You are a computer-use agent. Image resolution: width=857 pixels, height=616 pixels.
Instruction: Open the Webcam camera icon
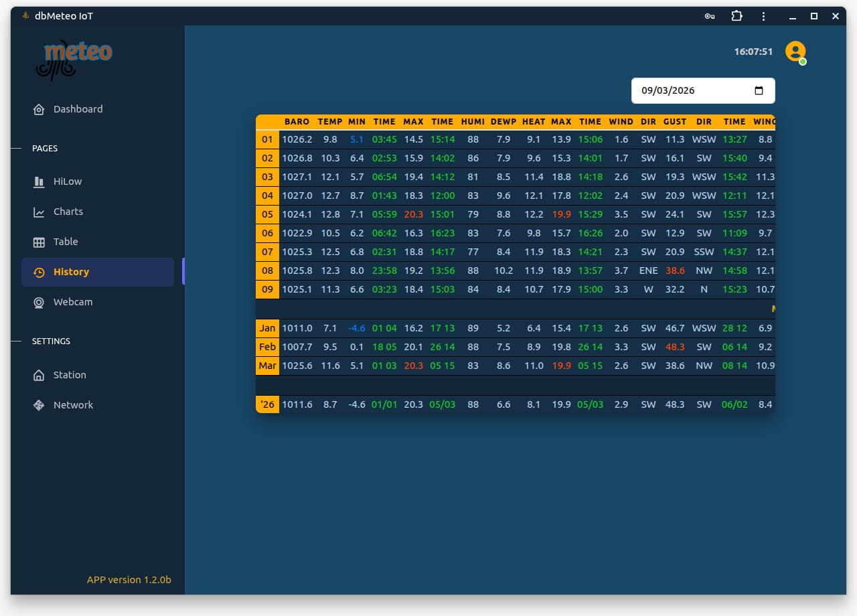tap(39, 302)
